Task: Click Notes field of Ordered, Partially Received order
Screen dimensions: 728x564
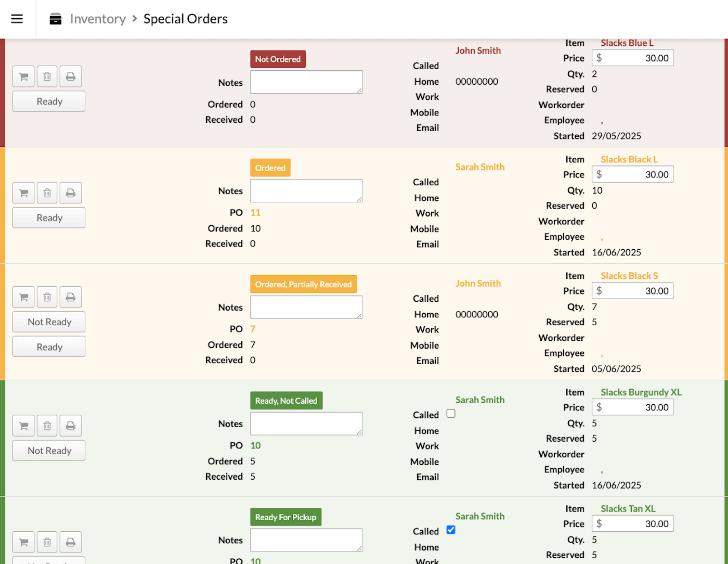Action: [x=306, y=307]
